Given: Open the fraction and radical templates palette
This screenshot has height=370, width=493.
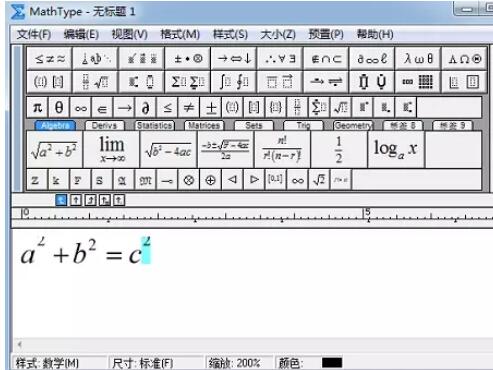Looking at the screenshot, I should point(96,81).
